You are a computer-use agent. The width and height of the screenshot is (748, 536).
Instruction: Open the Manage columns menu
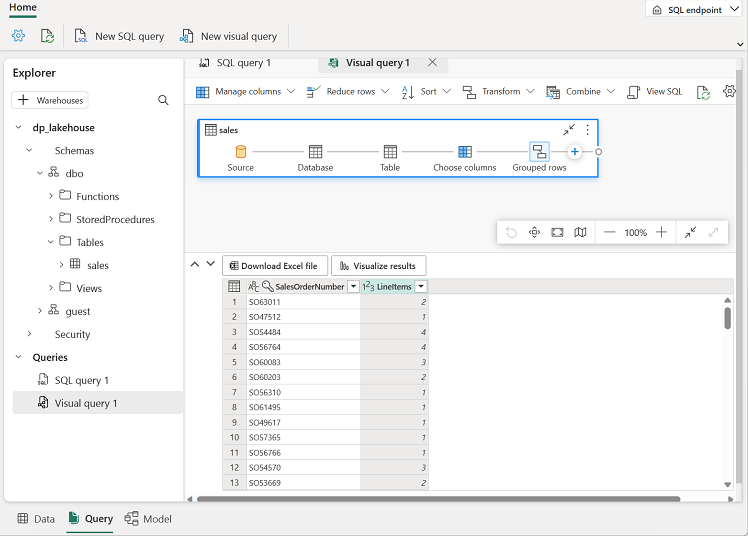(x=246, y=92)
